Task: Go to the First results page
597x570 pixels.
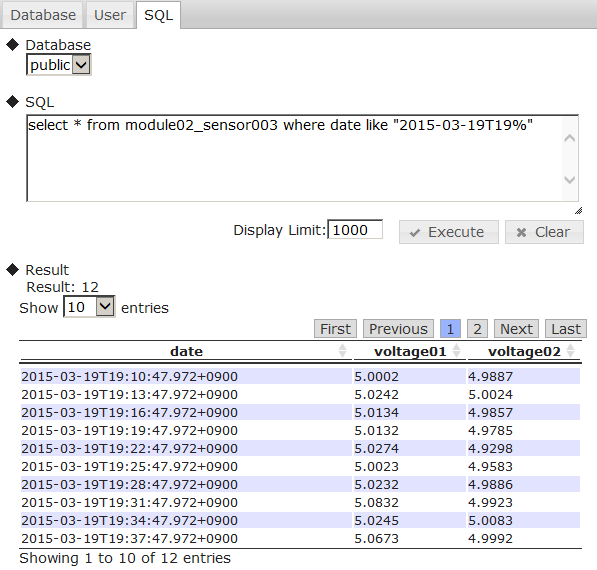Action: pos(335,329)
